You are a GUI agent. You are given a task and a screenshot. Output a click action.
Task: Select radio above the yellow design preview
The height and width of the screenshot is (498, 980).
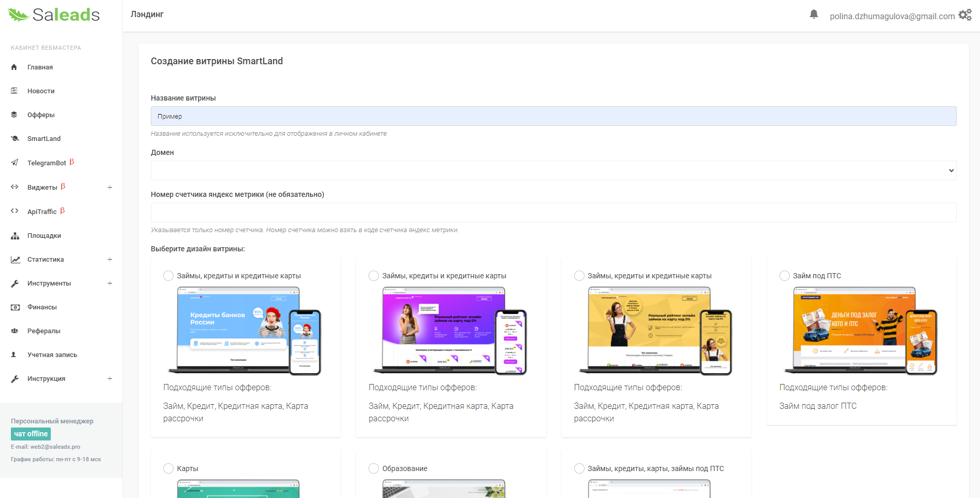click(579, 276)
